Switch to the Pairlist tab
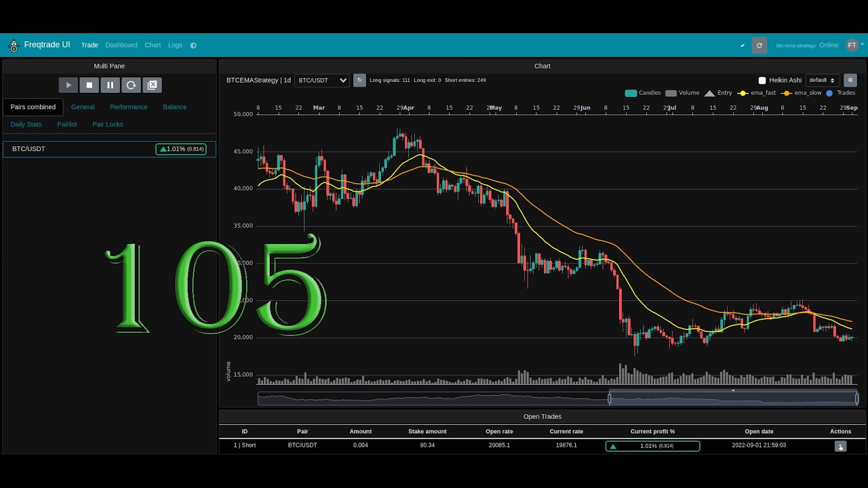The height and width of the screenshot is (488, 868). [67, 124]
